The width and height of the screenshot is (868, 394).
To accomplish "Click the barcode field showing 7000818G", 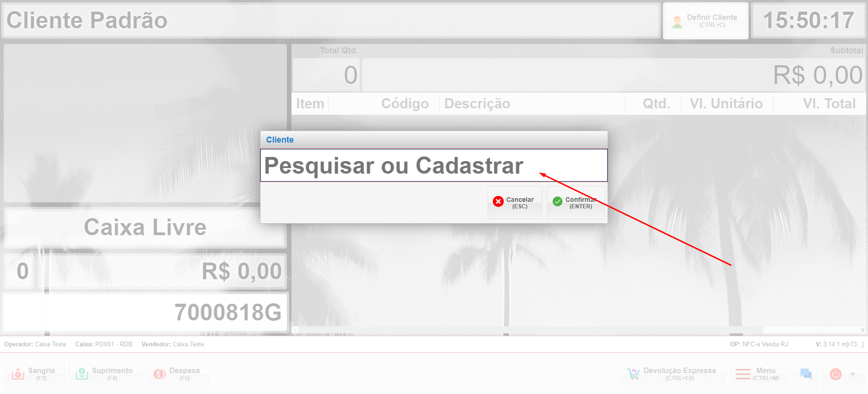I will tap(145, 313).
